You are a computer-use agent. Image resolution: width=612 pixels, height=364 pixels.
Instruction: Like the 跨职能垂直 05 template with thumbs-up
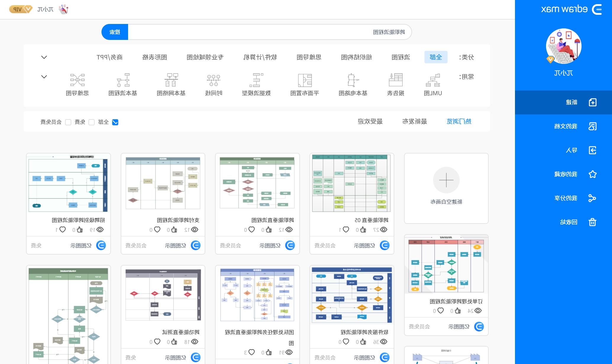point(363,229)
